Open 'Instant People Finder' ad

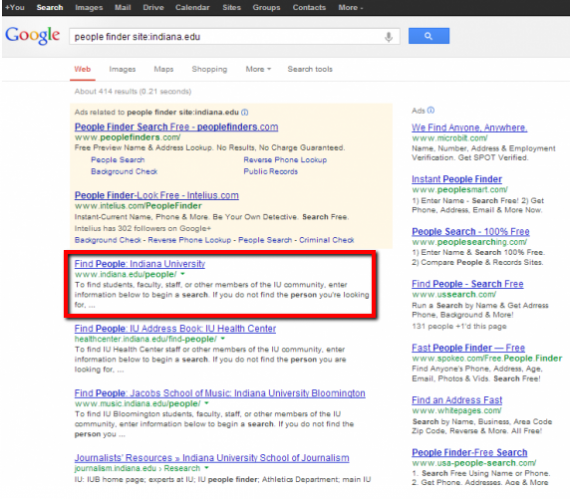[457, 179]
